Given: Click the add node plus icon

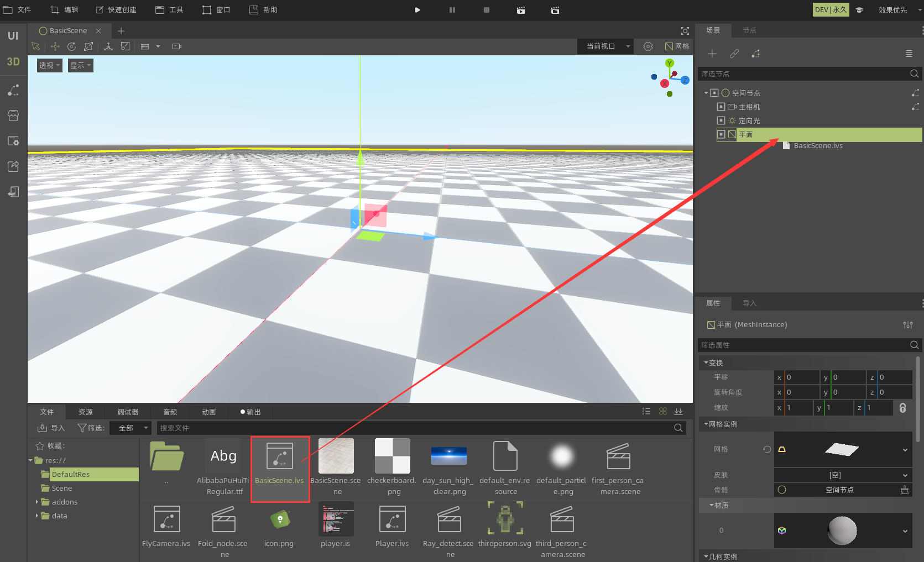Looking at the screenshot, I should tap(712, 54).
